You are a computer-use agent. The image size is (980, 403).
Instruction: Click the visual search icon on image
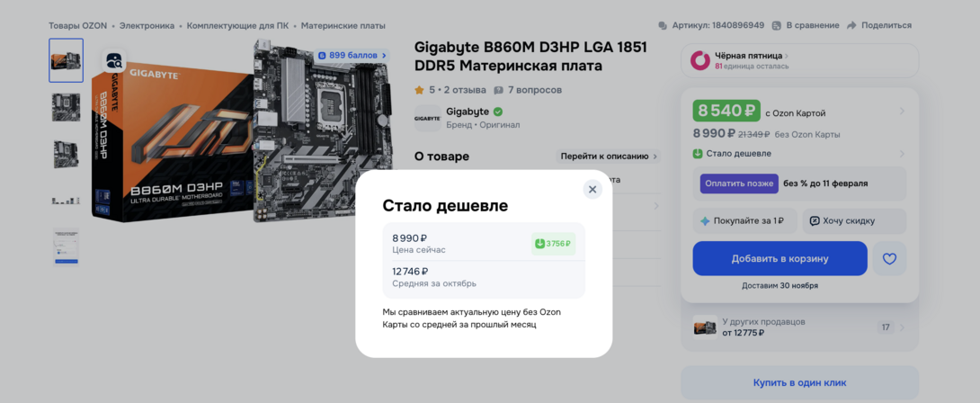point(114,61)
